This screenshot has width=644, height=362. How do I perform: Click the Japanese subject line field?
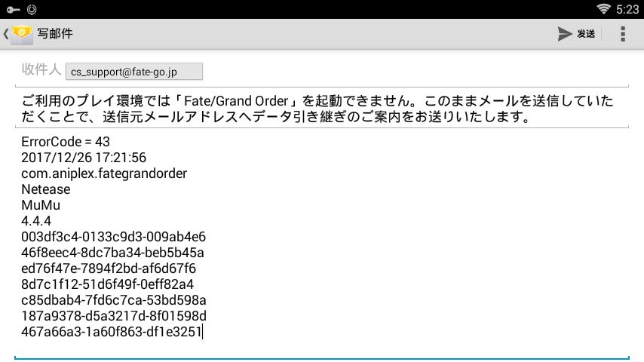(321, 109)
